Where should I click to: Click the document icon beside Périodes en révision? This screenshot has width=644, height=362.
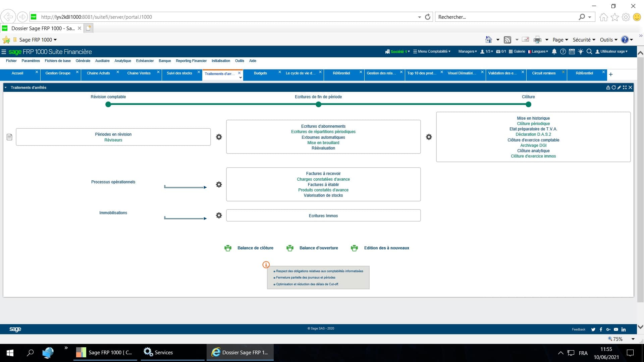click(x=9, y=136)
